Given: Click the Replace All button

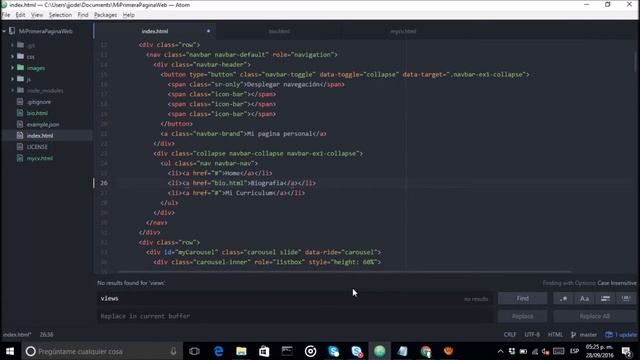Looking at the screenshot, I should pos(595,316).
